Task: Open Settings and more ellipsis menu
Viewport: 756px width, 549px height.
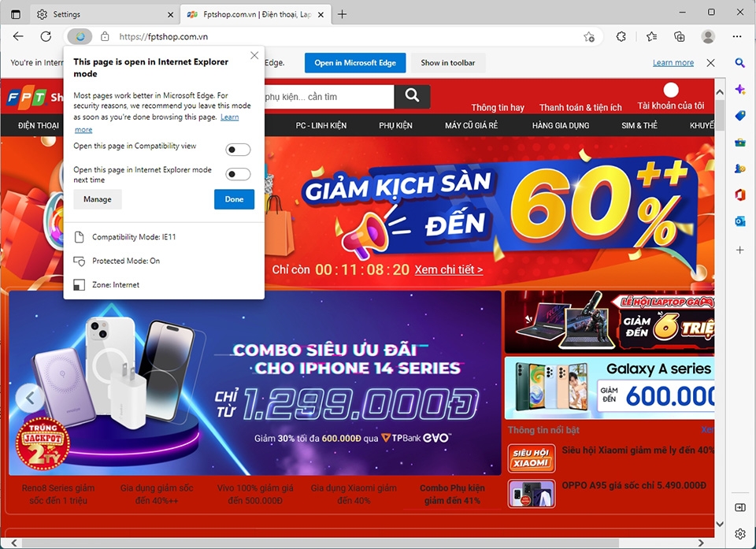Action: (x=737, y=37)
